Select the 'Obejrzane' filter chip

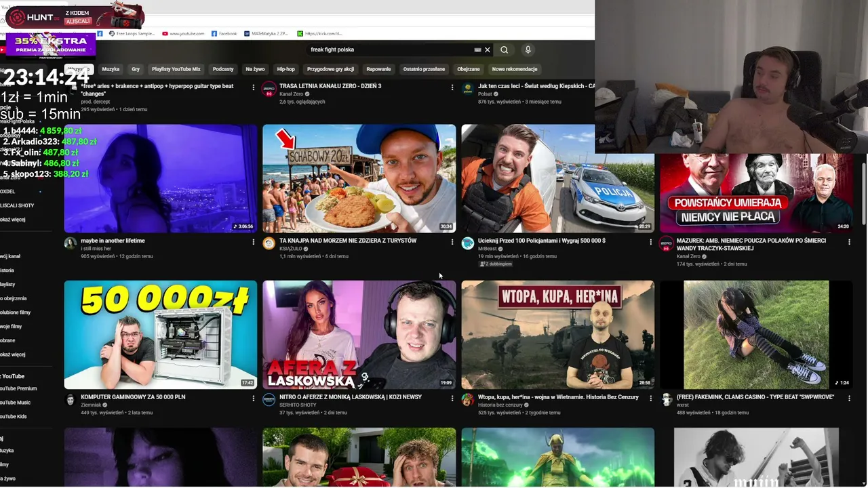[x=469, y=69]
